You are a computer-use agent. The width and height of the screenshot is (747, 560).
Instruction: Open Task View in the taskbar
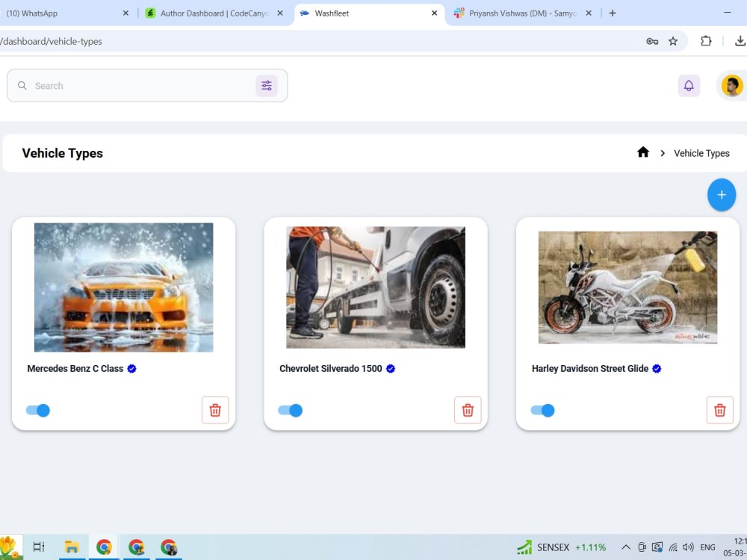[x=39, y=547]
